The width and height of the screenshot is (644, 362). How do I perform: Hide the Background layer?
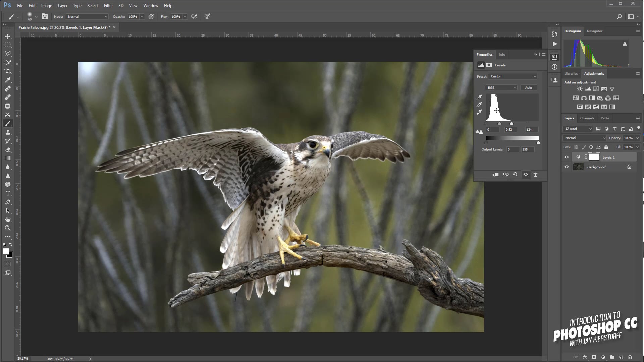(x=567, y=167)
